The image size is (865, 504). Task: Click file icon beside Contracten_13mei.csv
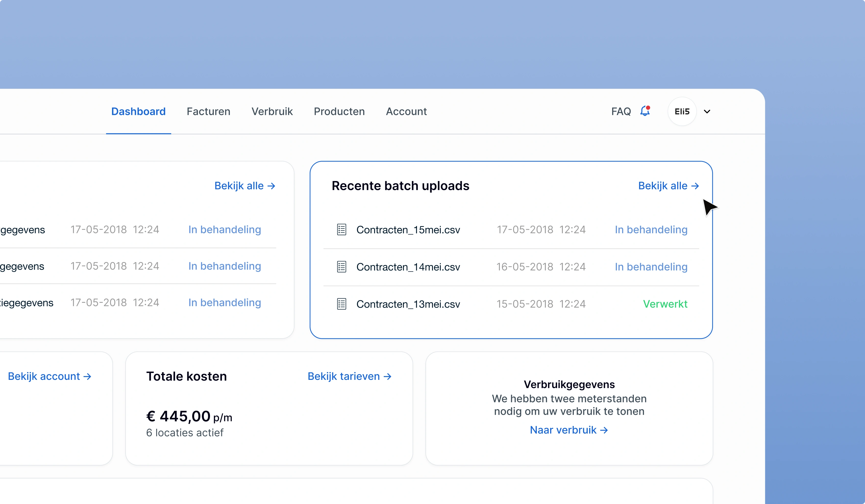tap(342, 304)
